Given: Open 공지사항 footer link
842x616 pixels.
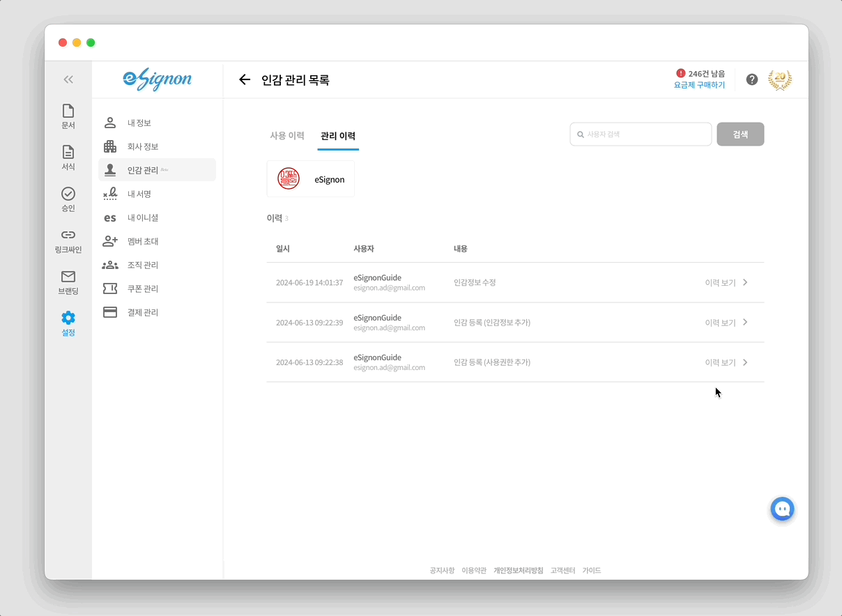Looking at the screenshot, I should [442, 570].
